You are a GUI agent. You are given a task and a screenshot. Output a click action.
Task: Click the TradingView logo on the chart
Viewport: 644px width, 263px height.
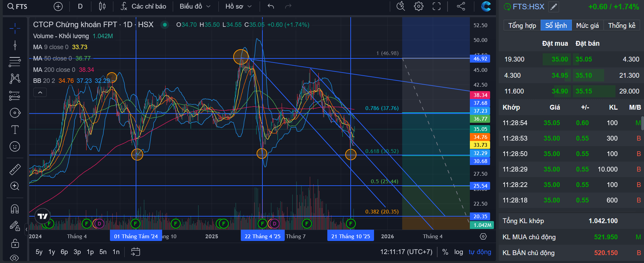[x=43, y=216]
